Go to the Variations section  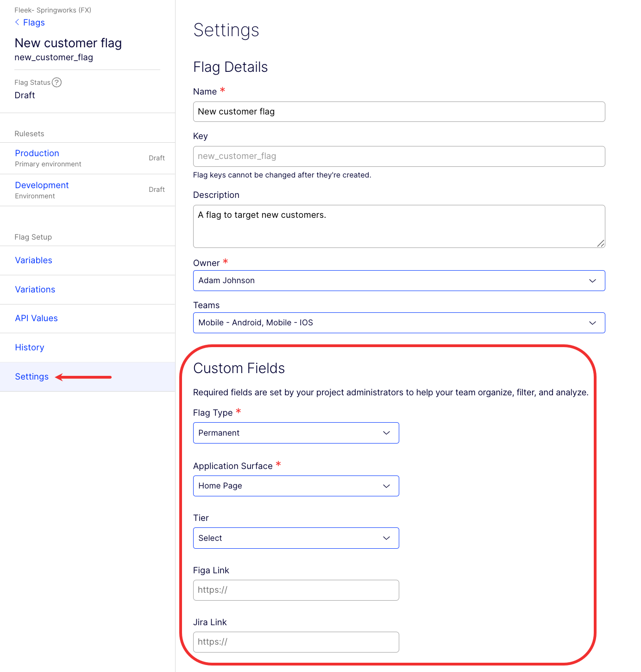[35, 290]
